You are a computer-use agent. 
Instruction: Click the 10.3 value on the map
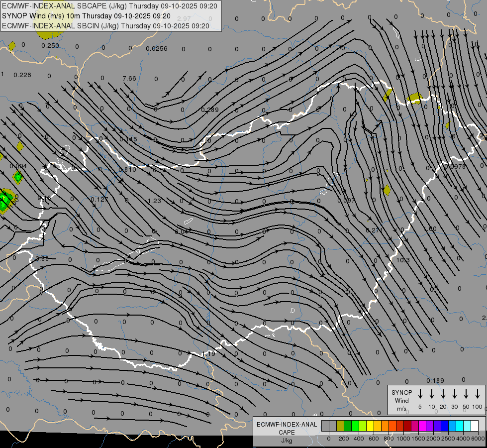pyautogui.click(x=403, y=260)
